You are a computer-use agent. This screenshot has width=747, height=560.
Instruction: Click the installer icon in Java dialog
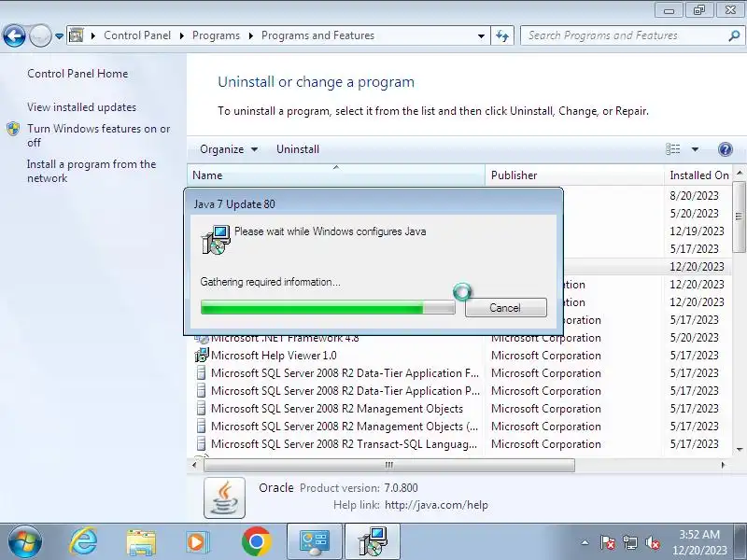(216, 240)
